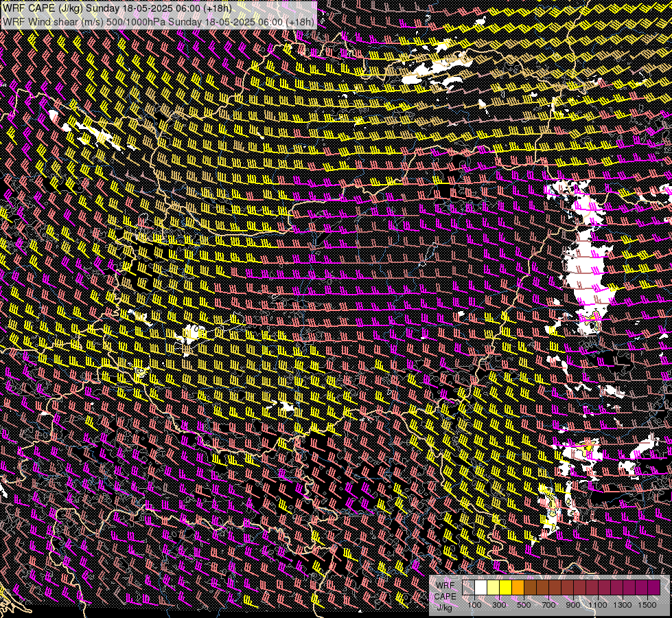This screenshot has width=672, height=618.
Task: Select the white CAPE legend swatch
Action: [481, 587]
